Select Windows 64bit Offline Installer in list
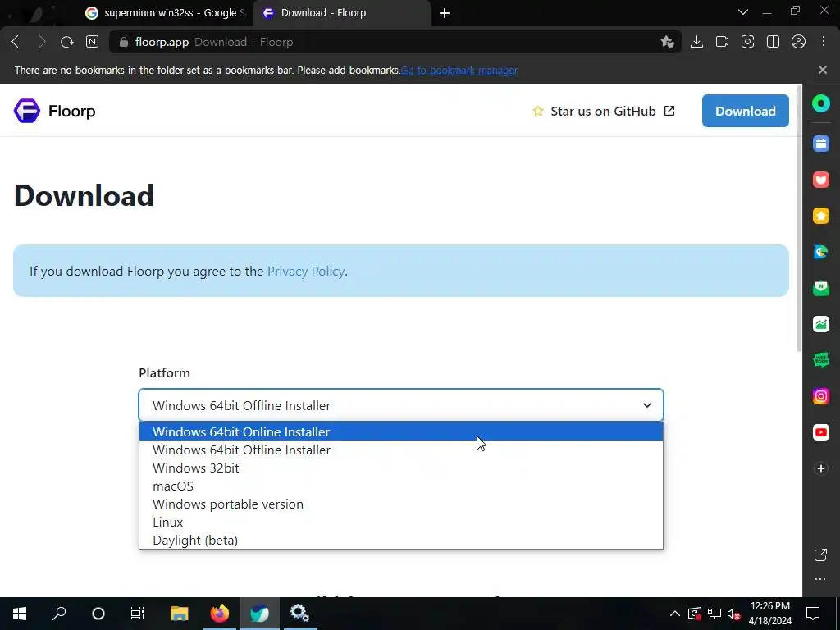Viewport: 840px width, 630px height. tap(400, 450)
